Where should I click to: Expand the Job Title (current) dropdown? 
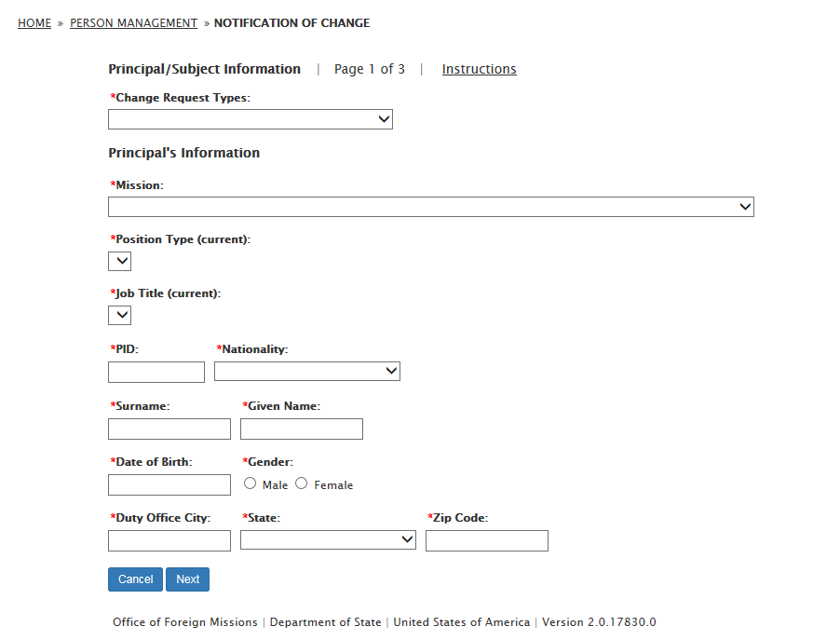pyautogui.click(x=120, y=315)
